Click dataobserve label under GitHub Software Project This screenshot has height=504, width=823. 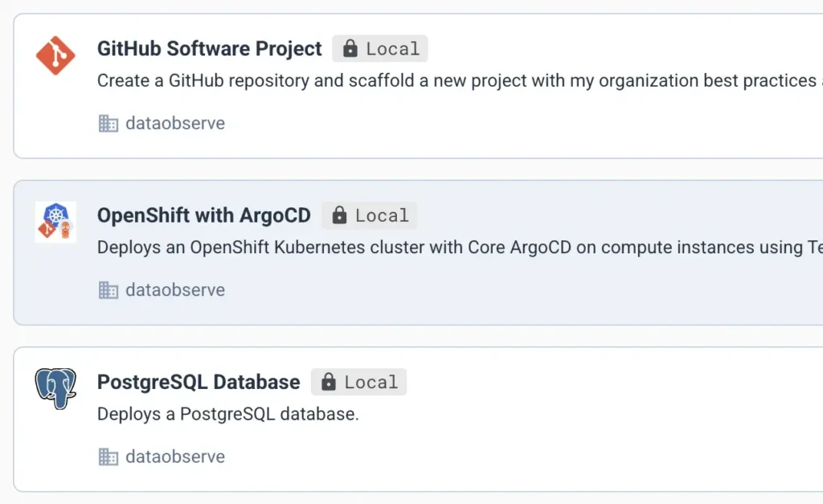click(175, 123)
